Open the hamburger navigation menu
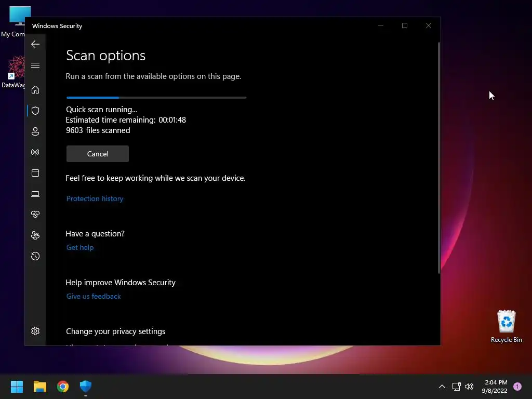Image resolution: width=532 pixels, height=399 pixels. pyautogui.click(x=35, y=65)
